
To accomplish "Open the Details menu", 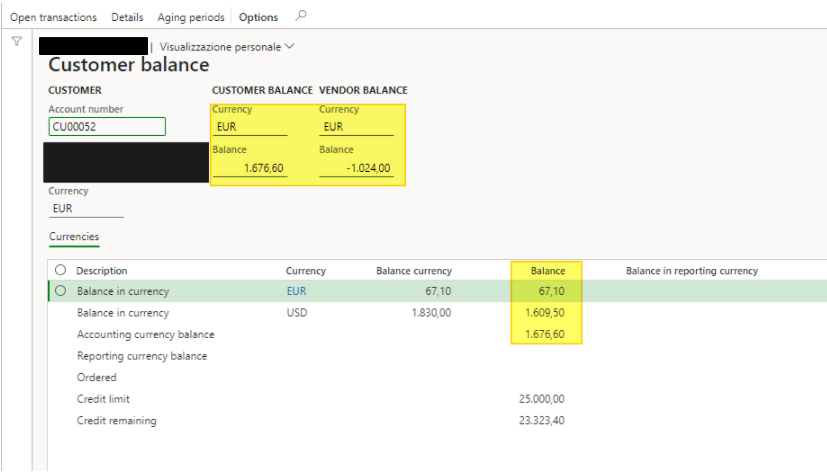I will pos(127,17).
